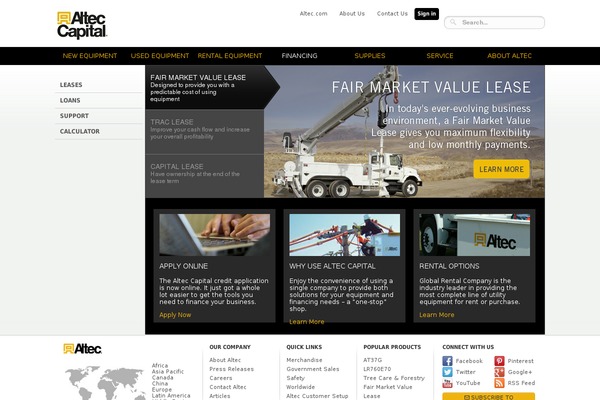Viewport: 600px width, 400px height.
Task: Click the Altec Capital logo
Action: 82,25
